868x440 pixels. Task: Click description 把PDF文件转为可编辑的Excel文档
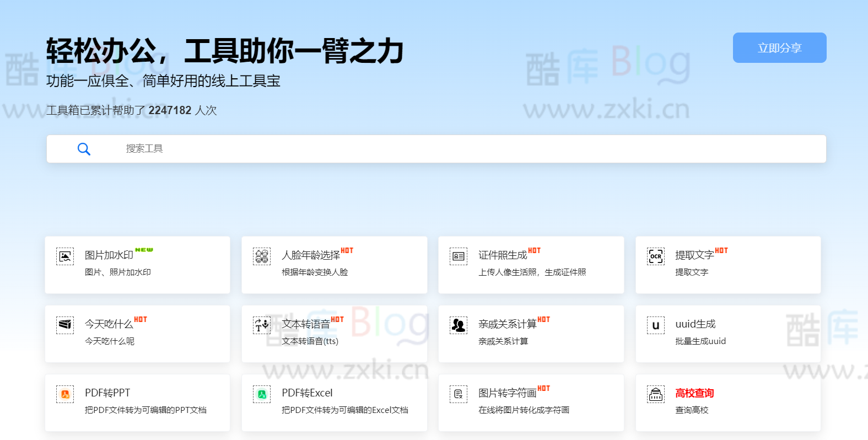point(345,410)
